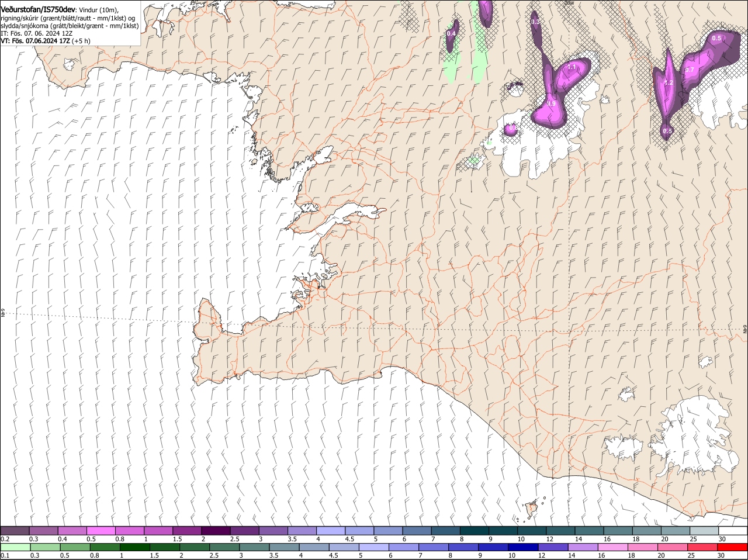Click the top legend swatch labeled 0.2
Screen dimensions: 748x560
point(15,531)
